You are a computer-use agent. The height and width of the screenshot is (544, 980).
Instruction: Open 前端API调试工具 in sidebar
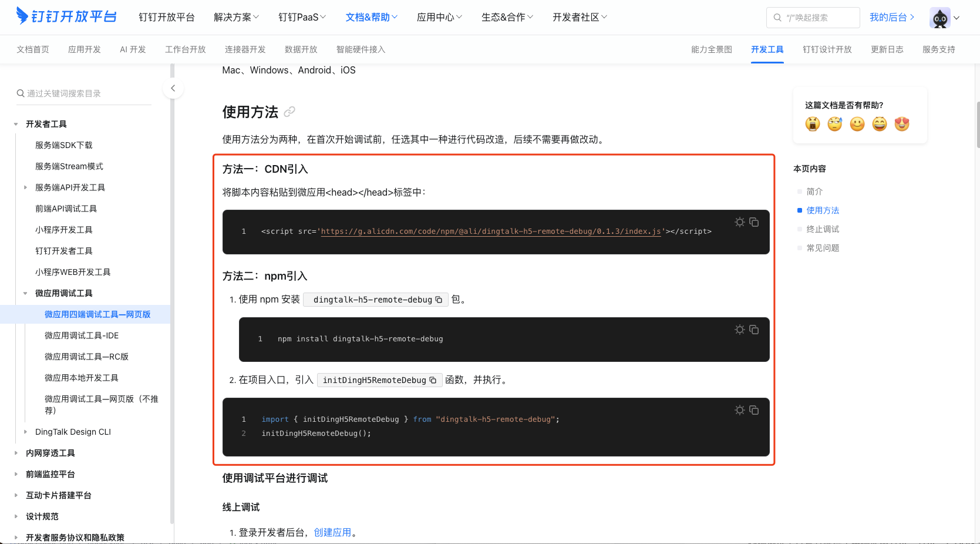(66, 209)
